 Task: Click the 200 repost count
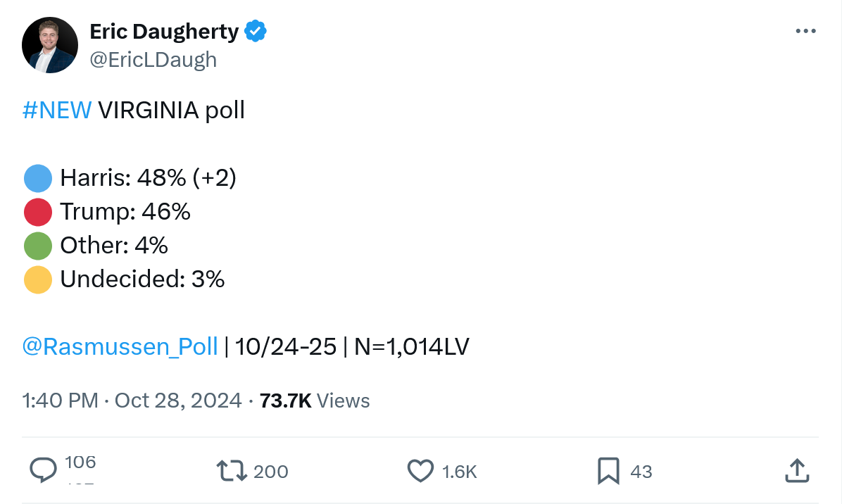271,471
